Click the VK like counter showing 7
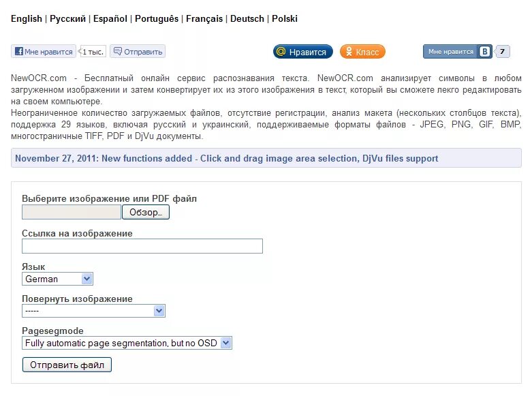This screenshot has height=396, width=532. click(502, 52)
